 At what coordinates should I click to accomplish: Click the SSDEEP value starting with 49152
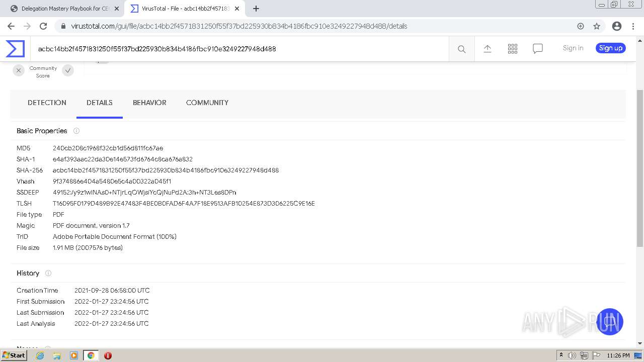pyautogui.click(x=144, y=193)
